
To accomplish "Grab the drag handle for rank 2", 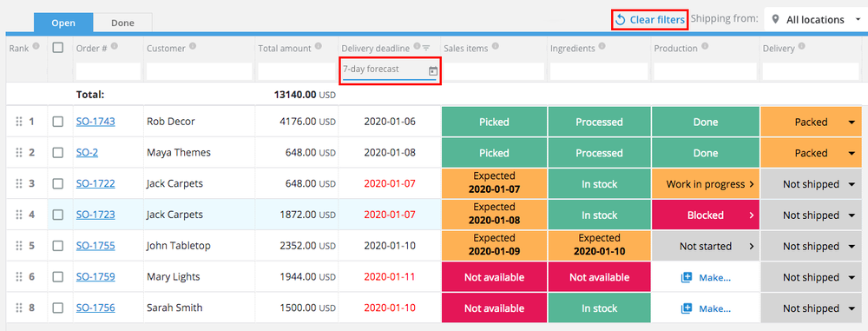I will 18,153.
